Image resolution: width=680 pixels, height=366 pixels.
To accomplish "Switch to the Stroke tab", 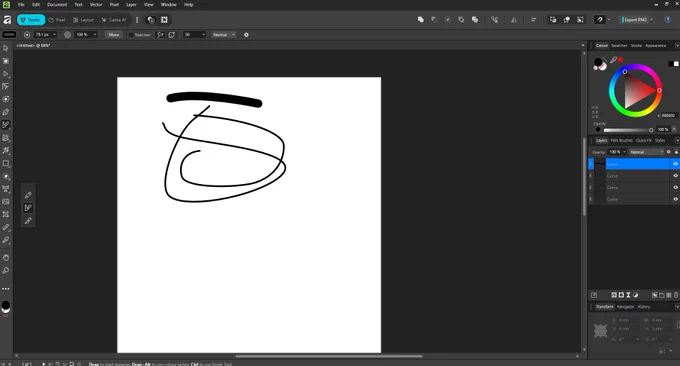I will (636, 46).
